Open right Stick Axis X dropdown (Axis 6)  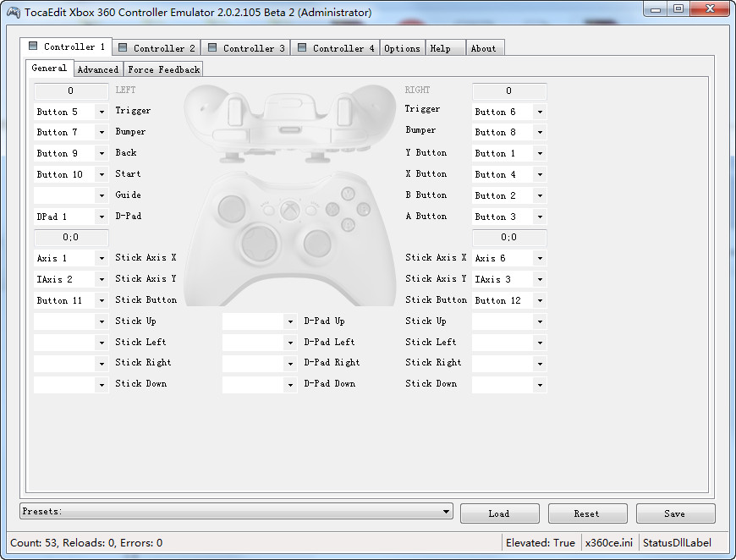click(x=541, y=258)
